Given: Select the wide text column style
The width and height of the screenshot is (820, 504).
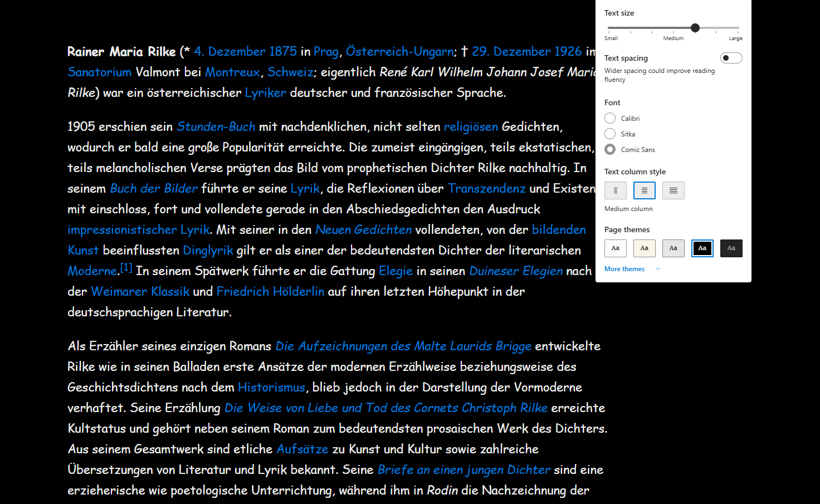Looking at the screenshot, I should click(x=673, y=190).
